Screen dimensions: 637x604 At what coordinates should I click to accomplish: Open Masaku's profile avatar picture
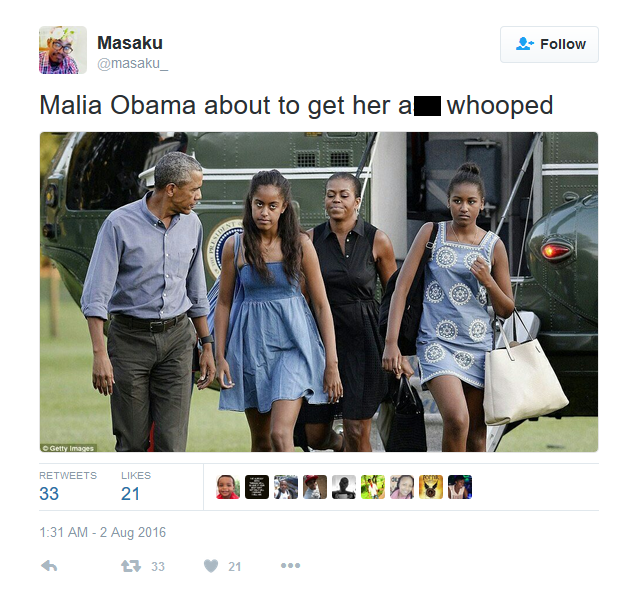pyautogui.click(x=63, y=50)
